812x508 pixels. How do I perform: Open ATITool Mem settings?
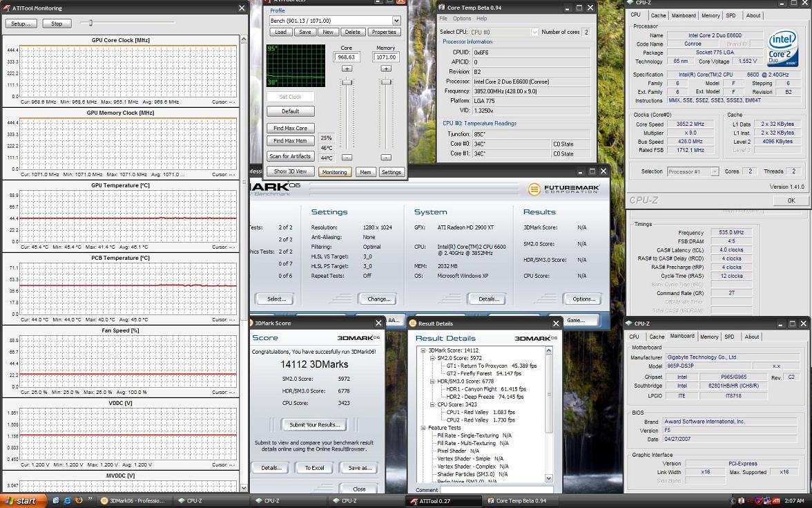click(366, 172)
